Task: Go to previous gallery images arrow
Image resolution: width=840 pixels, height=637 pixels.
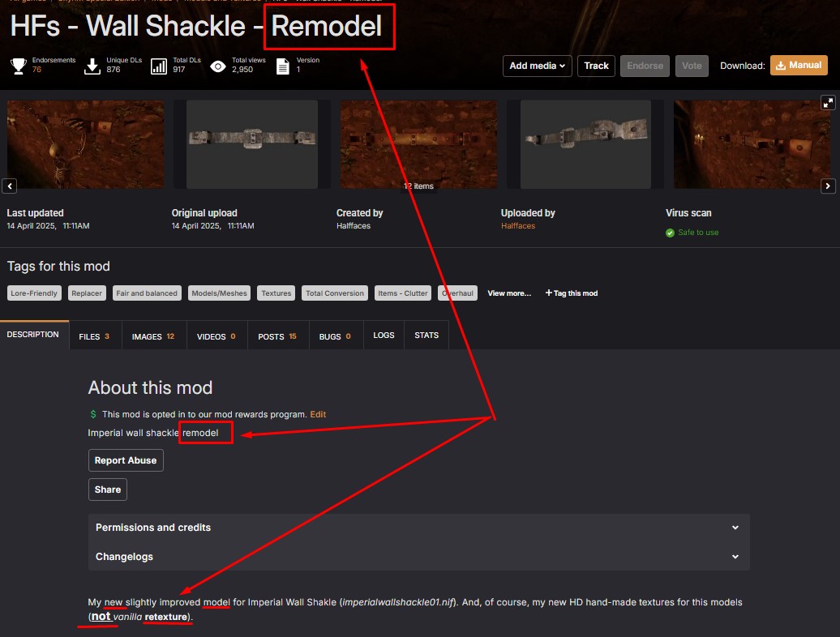Action: (10, 186)
